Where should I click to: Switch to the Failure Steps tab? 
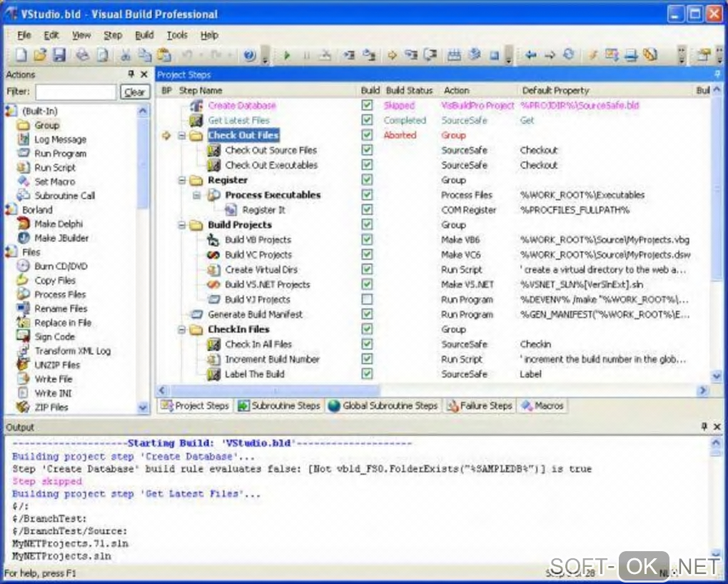pyautogui.click(x=479, y=406)
